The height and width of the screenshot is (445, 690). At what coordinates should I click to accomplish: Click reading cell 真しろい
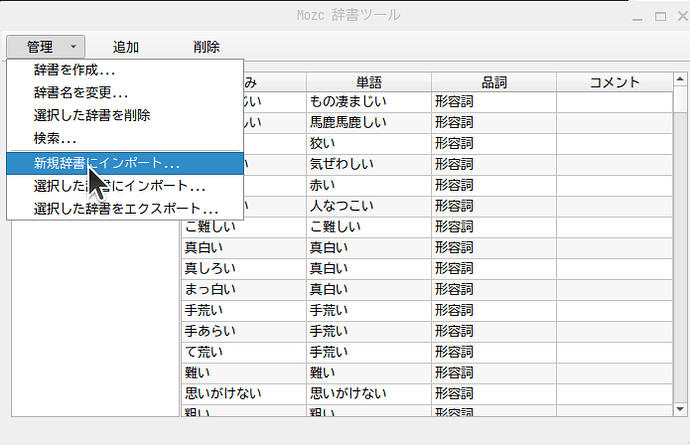(x=244, y=268)
